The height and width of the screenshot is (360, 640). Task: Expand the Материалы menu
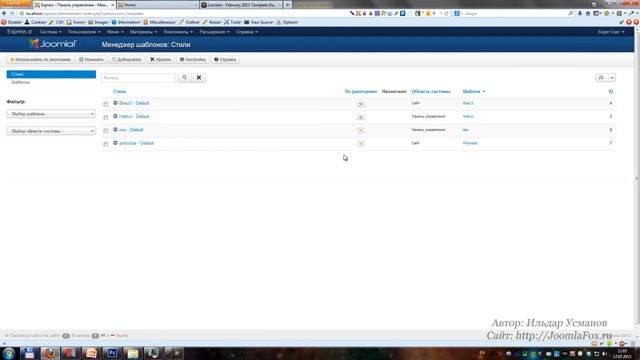(x=143, y=32)
